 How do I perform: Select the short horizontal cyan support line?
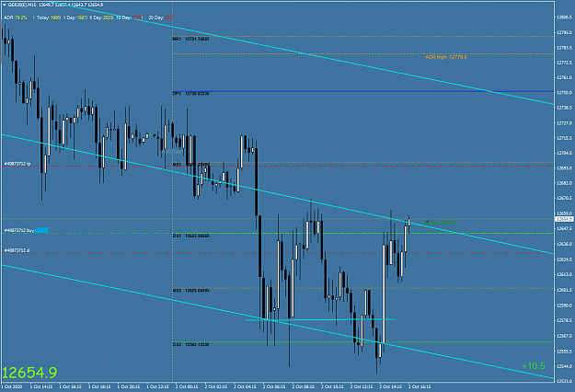320,319
